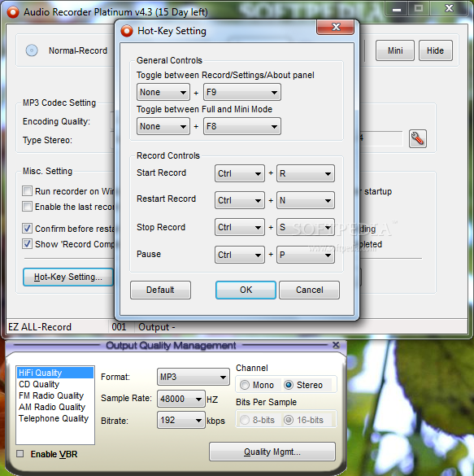Close the Output Quality Management panel
Screen dimensions: 474x476
(x=336, y=345)
